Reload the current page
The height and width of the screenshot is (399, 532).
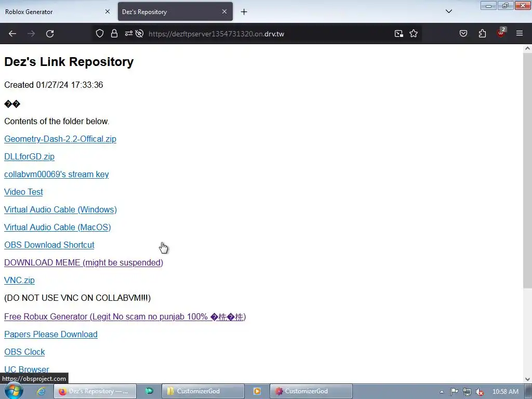[x=50, y=34]
